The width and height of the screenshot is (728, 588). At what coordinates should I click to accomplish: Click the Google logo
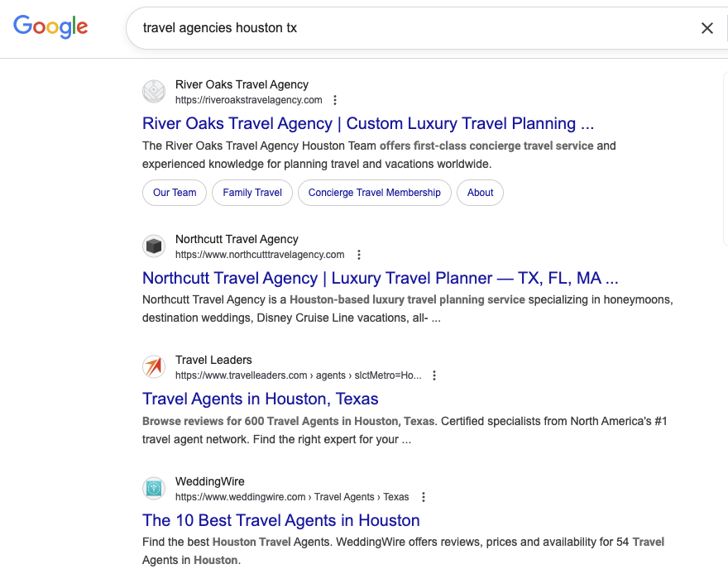point(50,27)
